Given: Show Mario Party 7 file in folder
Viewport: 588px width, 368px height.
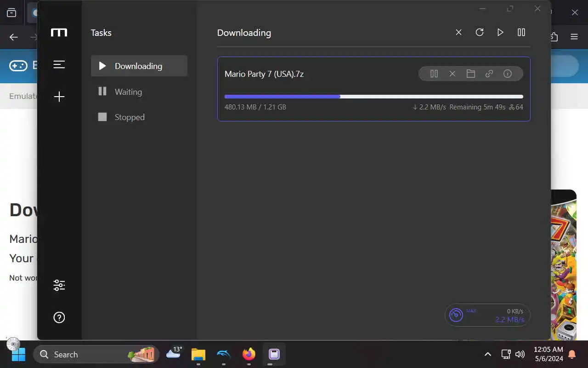Looking at the screenshot, I should pyautogui.click(x=471, y=74).
